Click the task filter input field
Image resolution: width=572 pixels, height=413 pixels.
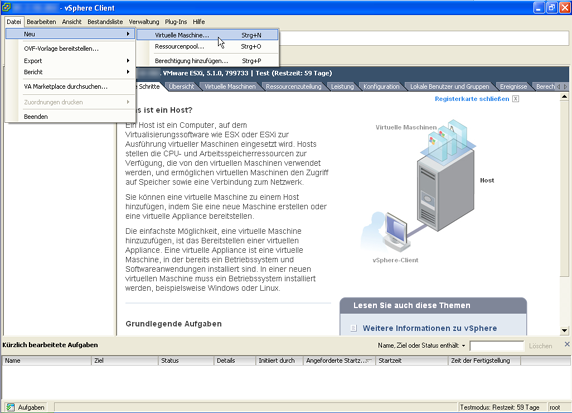(496, 346)
